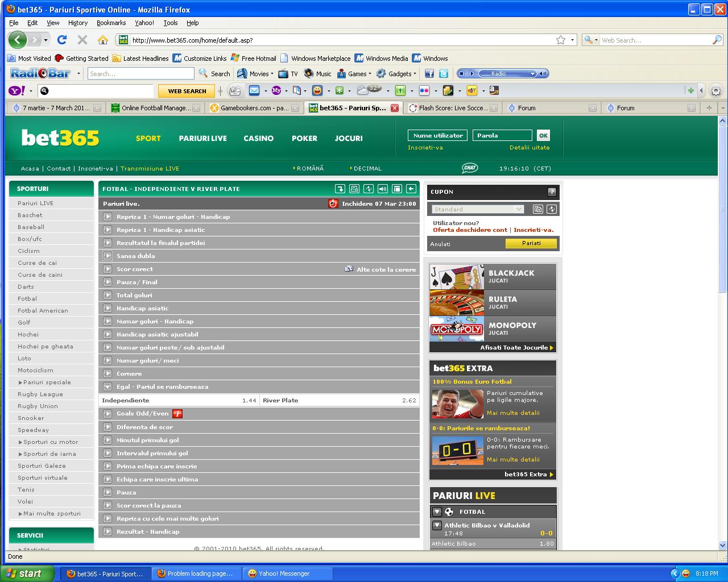Open the DECIMAL odds format selector

click(x=366, y=168)
